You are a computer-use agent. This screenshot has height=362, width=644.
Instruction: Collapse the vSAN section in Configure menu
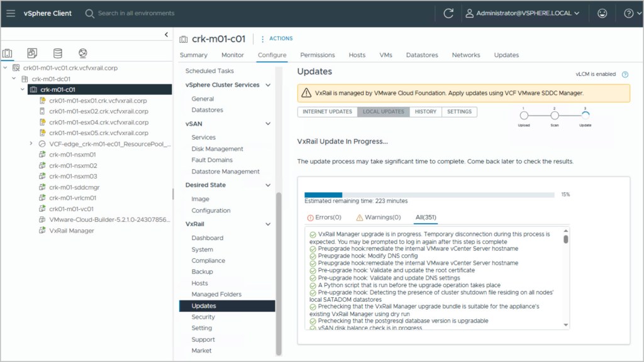pyautogui.click(x=269, y=124)
